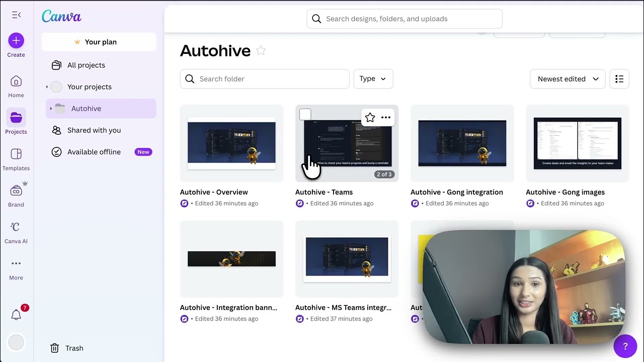Open More options in the left rail

click(x=16, y=269)
